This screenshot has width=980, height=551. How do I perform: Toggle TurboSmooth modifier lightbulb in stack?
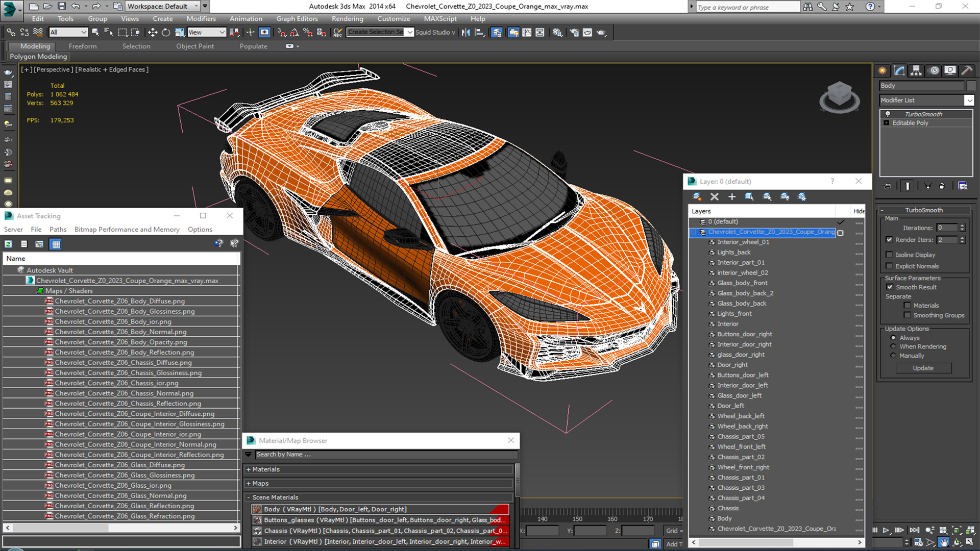(888, 114)
